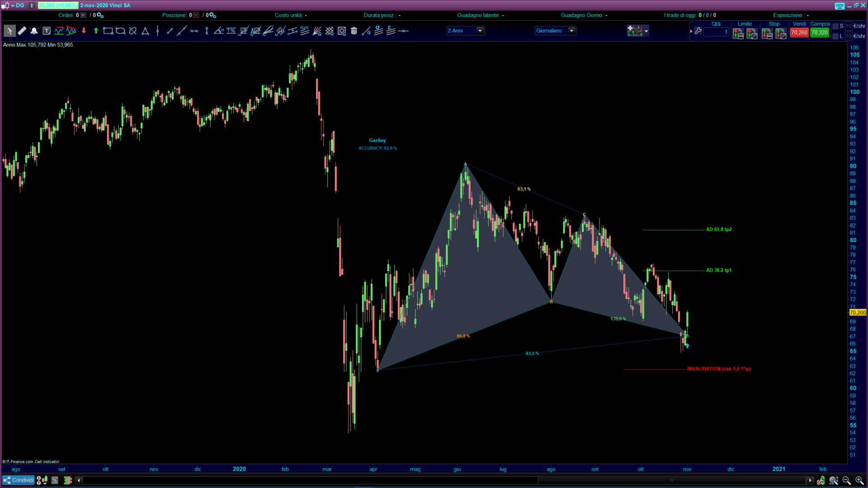Enable the S stop checkbox
This screenshot has width=868, height=488.
click(835, 26)
